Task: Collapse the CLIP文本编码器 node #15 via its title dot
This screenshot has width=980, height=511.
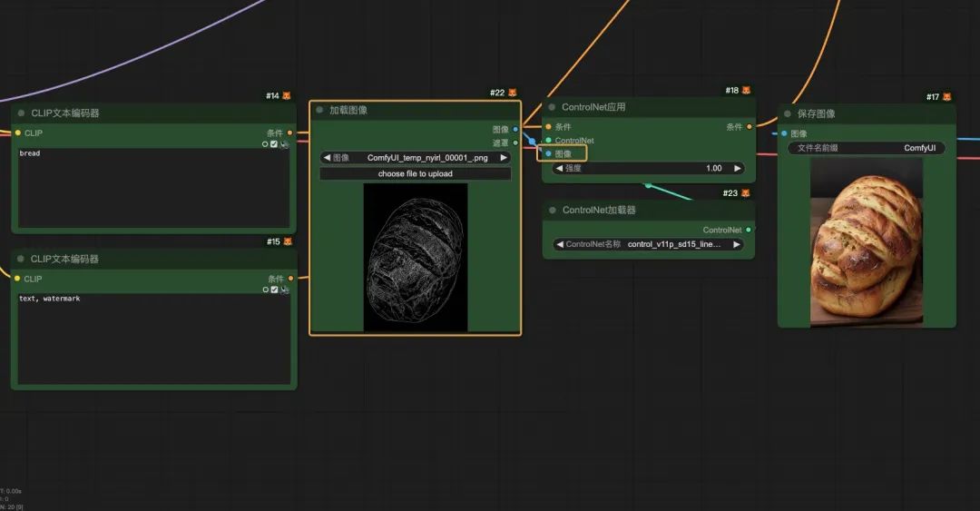Action: [x=21, y=259]
